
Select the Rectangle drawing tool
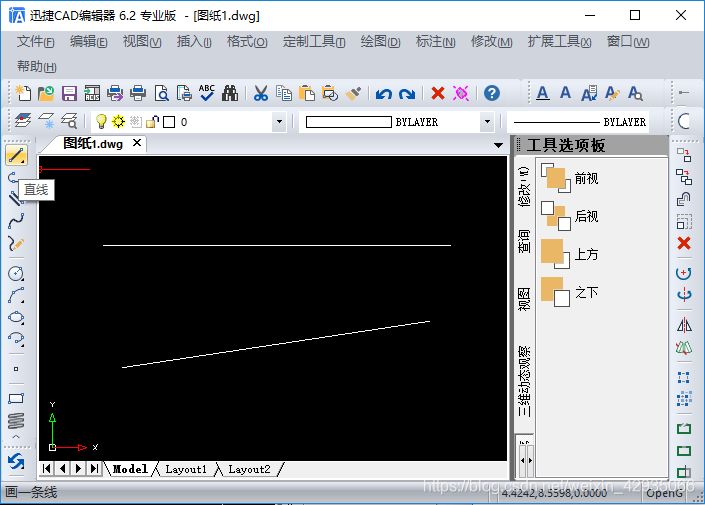pyautogui.click(x=16, y=398)
